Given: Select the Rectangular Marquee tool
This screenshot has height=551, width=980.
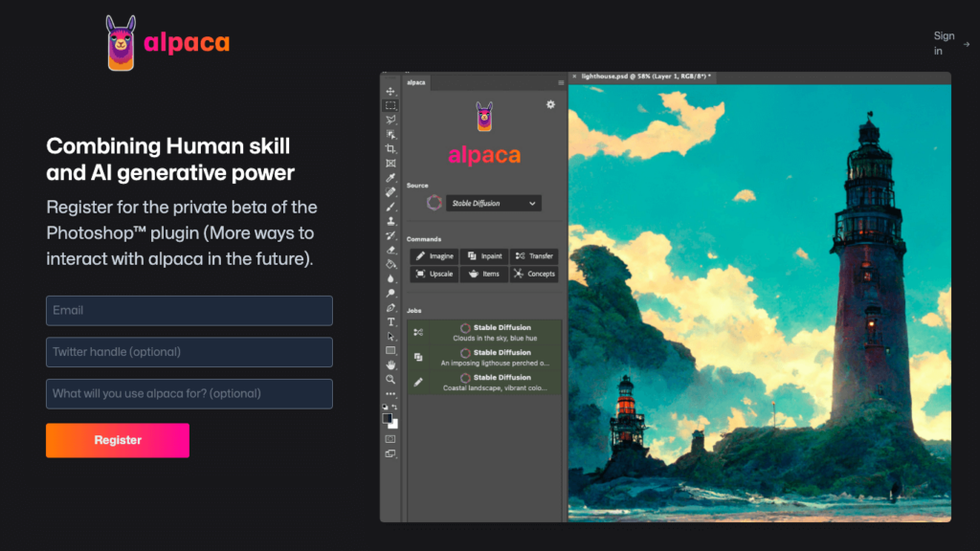Looking at the screenshot, I should click(390, 106).
